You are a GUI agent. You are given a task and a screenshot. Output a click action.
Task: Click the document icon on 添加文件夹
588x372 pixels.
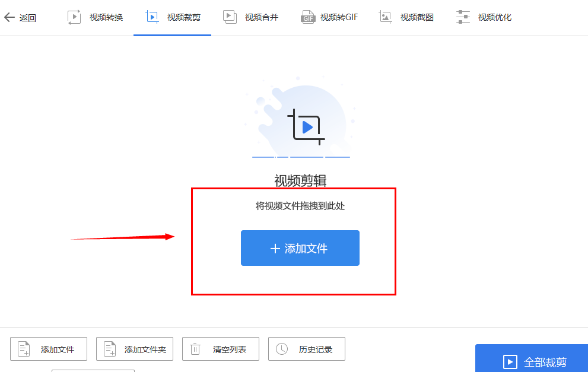click(110, 349)
